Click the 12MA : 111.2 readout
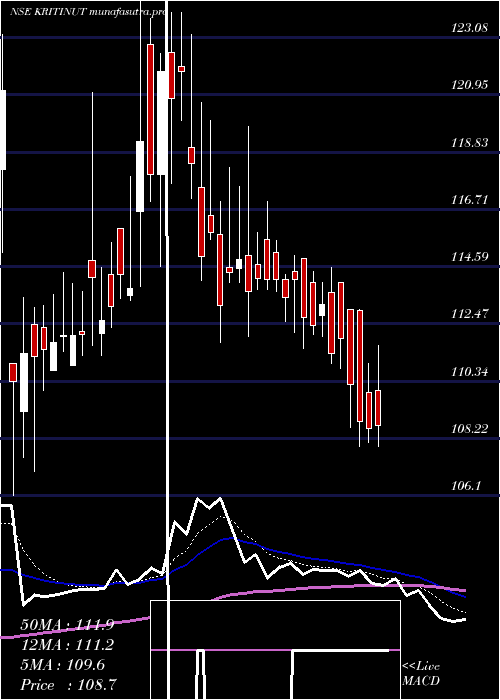500x700 pixels. (67, 645)
